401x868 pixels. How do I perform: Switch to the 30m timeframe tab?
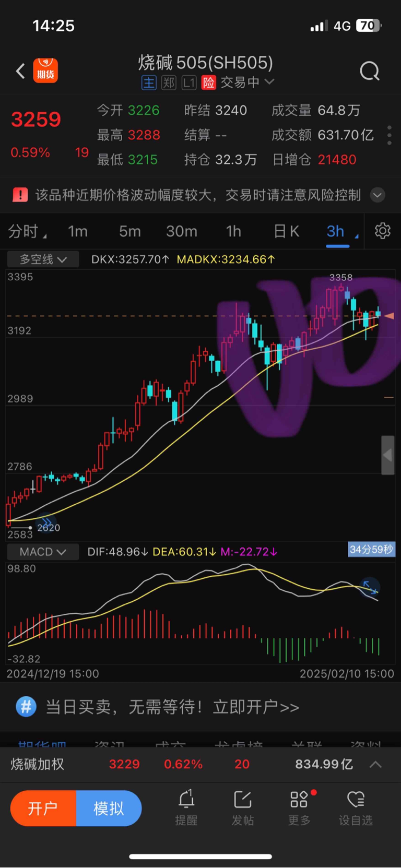click(181, 232)
